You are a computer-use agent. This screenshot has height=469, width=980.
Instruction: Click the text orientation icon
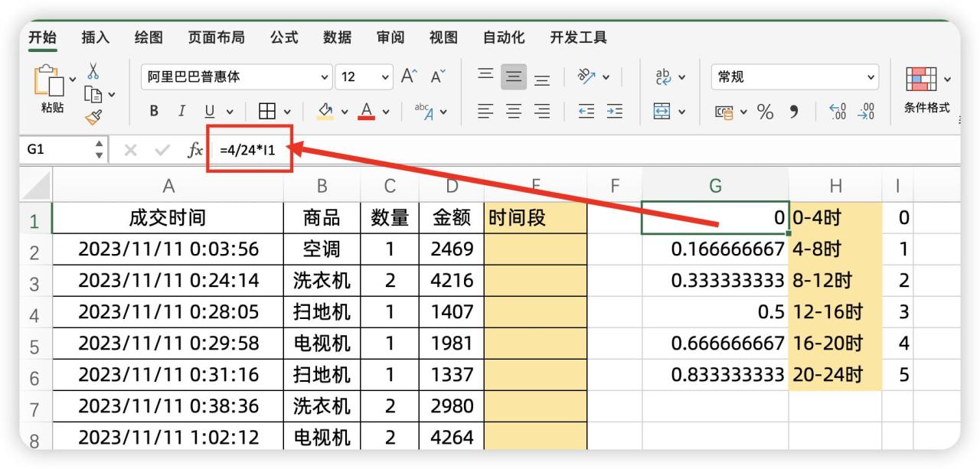[586, 77]
